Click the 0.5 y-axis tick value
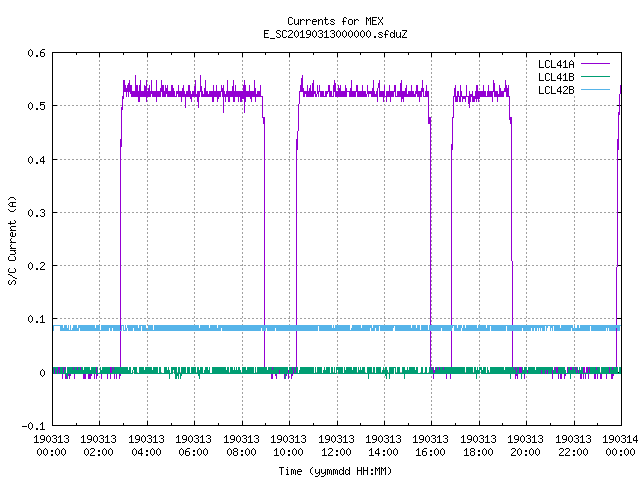This screenshot has width=640, height=480. point(36,106)
